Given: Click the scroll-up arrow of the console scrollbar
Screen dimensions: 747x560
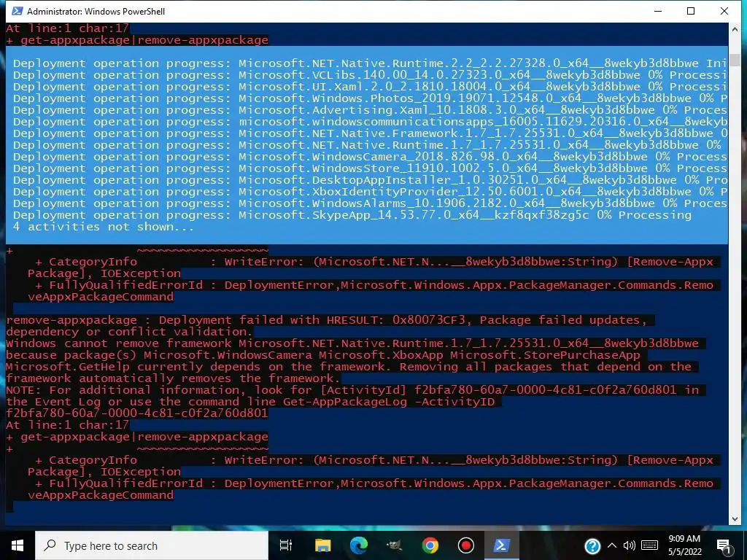Looking at the screenshot, I should [x=735, y=29].
